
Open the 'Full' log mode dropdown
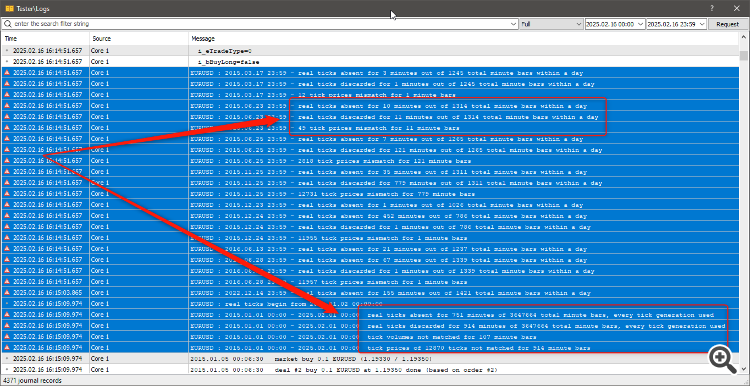click(x=551, y=24)
